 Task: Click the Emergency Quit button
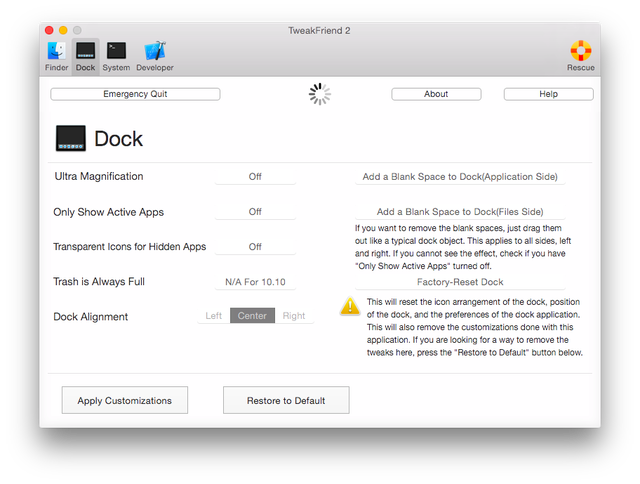point(135,94)
